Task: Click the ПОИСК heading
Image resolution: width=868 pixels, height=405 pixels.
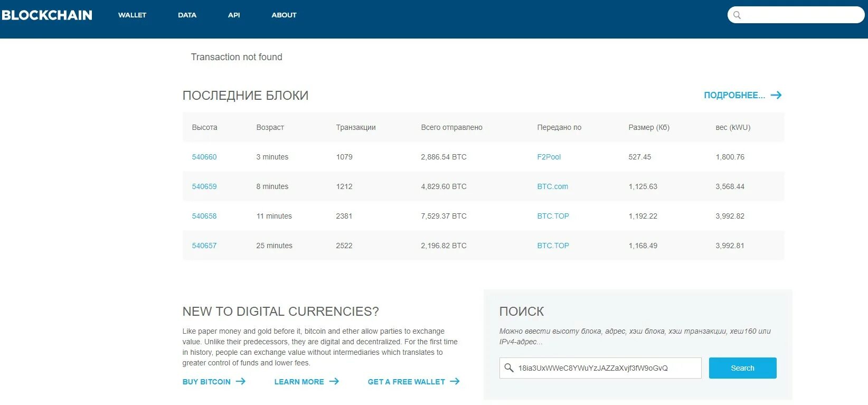Action: click(522, 312)
